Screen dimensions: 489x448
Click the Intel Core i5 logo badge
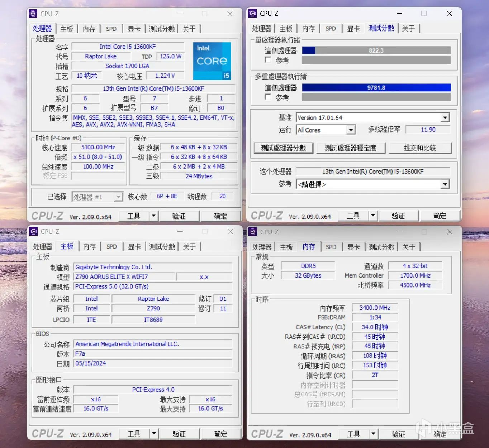click(212, 61)
